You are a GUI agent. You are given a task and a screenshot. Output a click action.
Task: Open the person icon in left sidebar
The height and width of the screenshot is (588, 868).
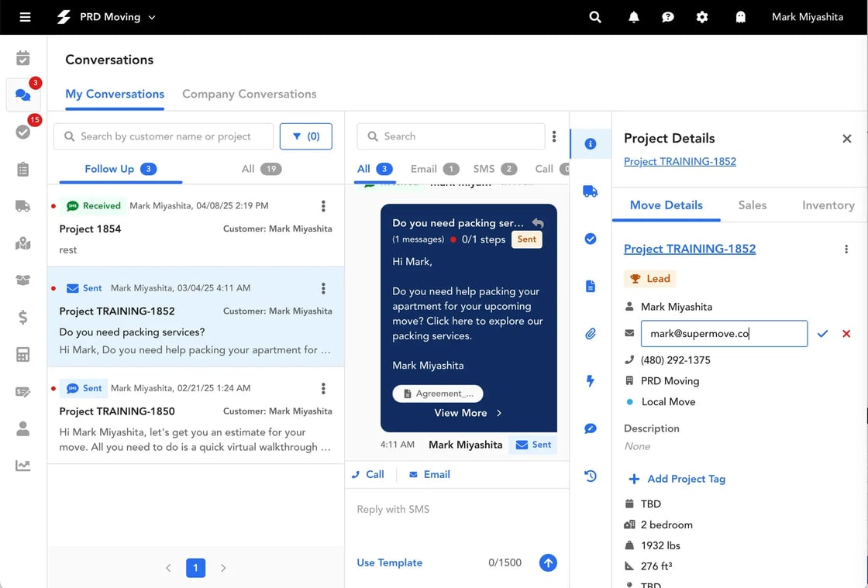pyautogui.click(x=22, y=428)
